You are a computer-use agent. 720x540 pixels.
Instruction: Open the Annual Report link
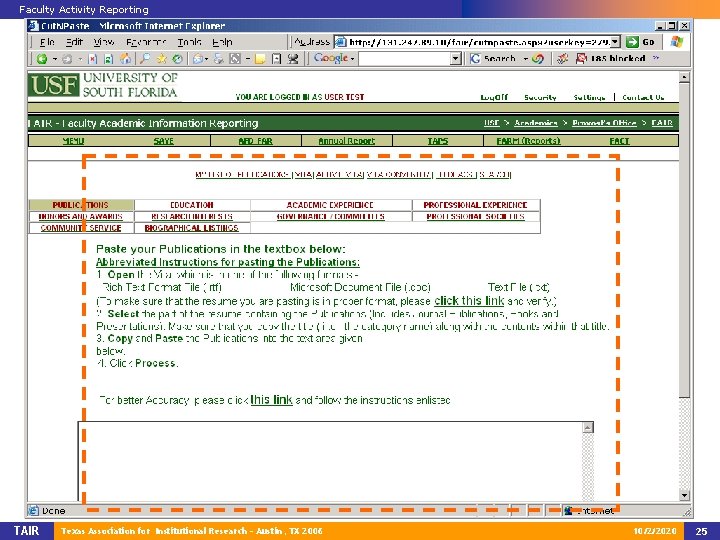click(347, 141)
